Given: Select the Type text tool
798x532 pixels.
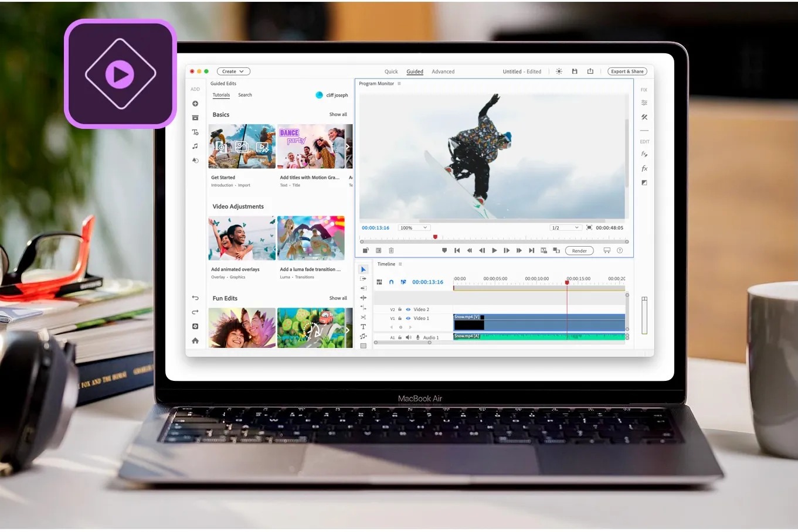Looking at the screenshot, I should click(x=364, y=327).
